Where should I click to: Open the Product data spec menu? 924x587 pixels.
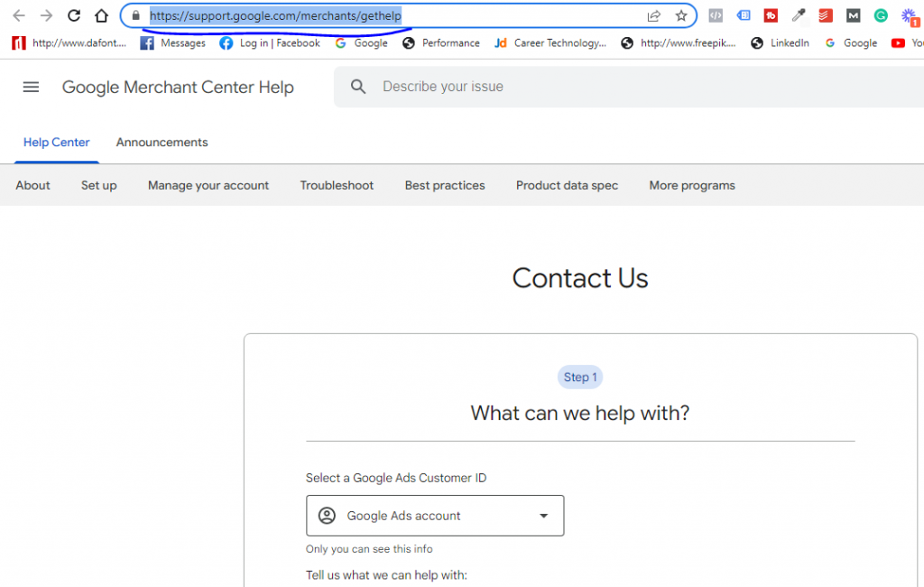tap(567, 185)
